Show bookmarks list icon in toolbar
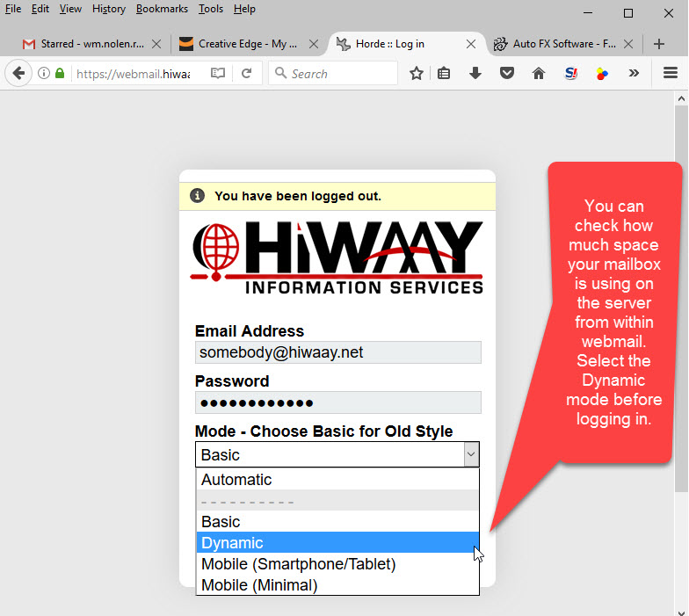 point(444,73)
